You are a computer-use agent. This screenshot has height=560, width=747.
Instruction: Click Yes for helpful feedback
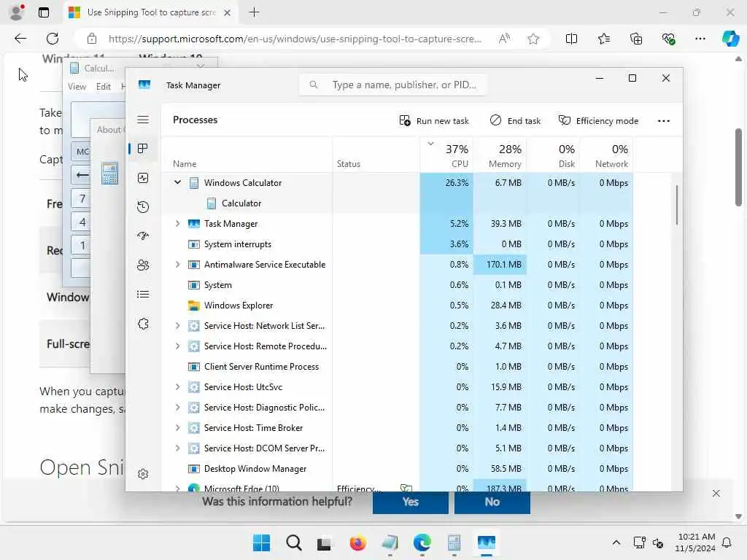[x=410, y=502]
